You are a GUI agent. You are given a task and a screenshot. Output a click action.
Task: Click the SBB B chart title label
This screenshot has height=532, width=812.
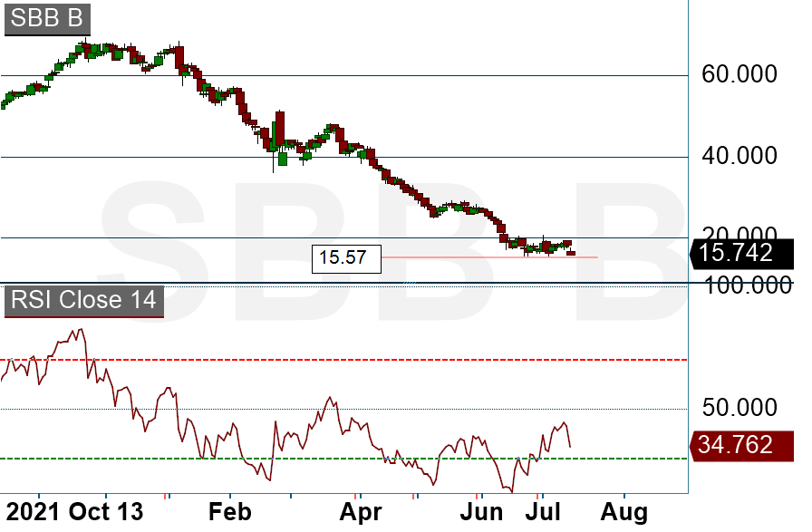[x=47, y=19]
